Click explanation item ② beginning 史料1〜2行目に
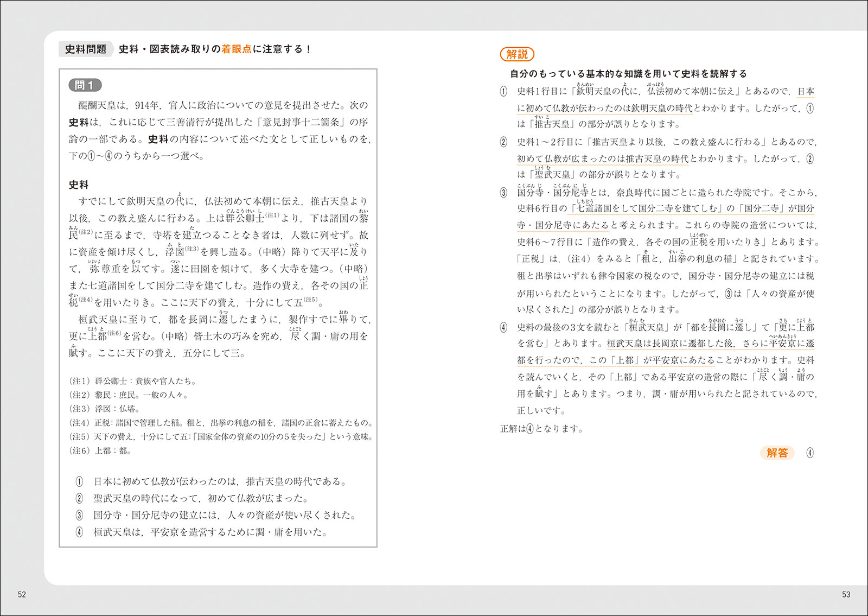Viewport: 868px width, 616px height. [x=659, y=142]
